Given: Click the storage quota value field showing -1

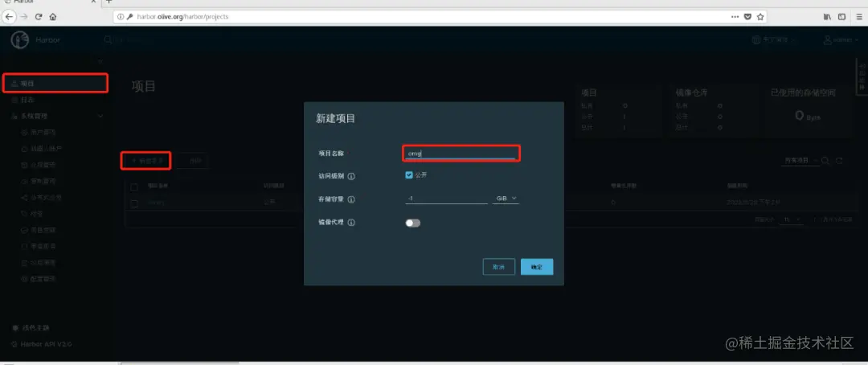Looking at the screenshot, I should pyautogui.click(x=446, y=199).
